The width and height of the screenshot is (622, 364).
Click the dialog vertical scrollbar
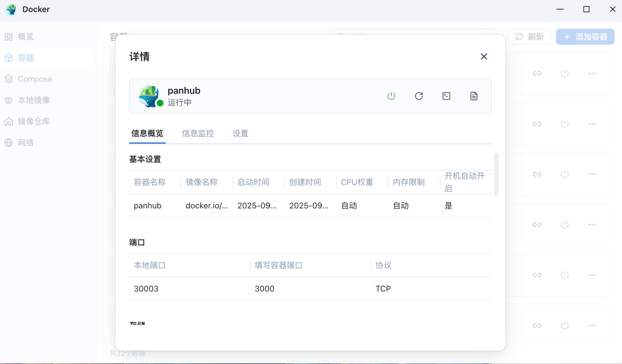click(496, 174)
